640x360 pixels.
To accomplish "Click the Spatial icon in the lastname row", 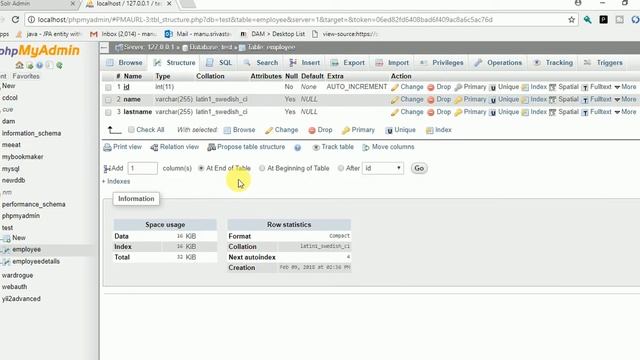I will 553,112.
